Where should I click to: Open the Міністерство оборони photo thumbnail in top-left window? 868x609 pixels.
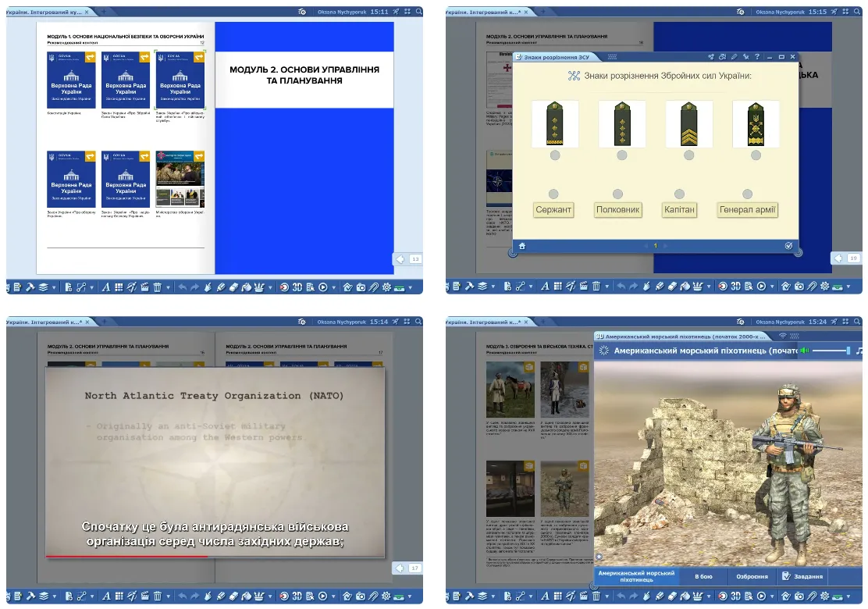[x=180, y=178]
